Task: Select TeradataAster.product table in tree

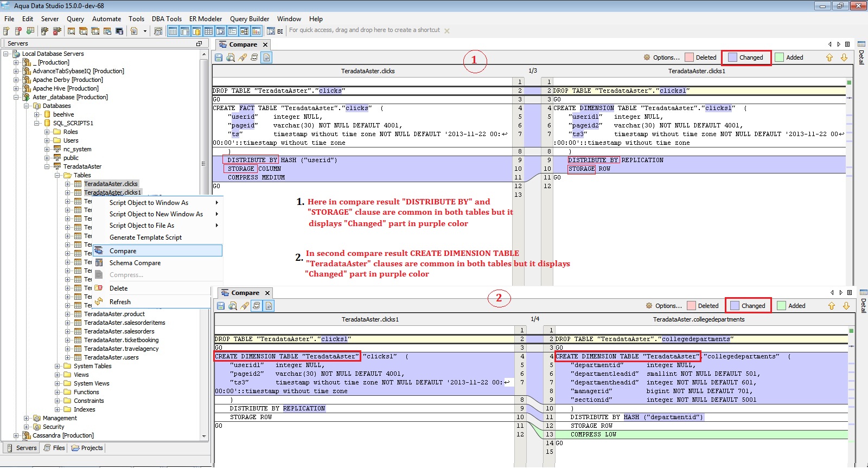Action: 114,314
